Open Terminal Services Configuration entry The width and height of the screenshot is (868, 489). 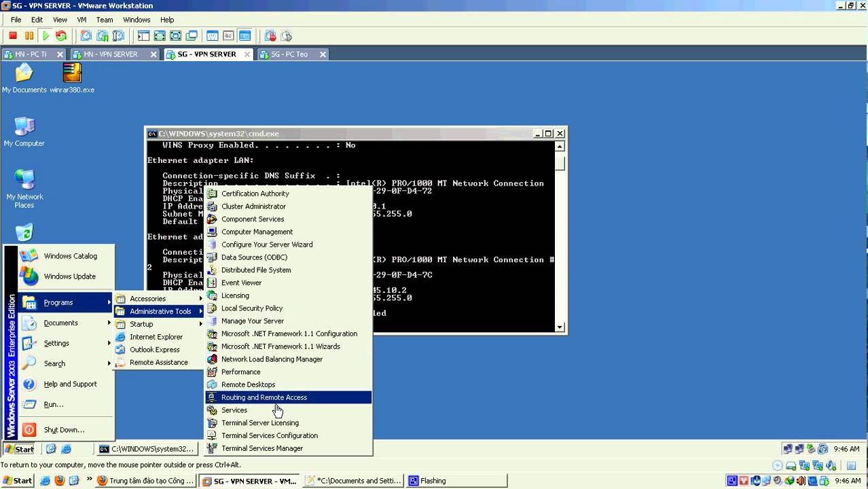click(289, 435)
